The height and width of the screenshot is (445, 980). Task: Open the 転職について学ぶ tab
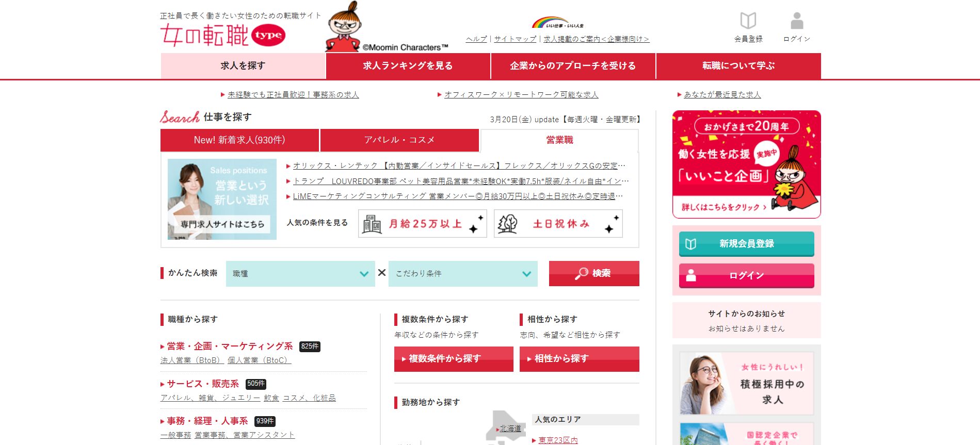pos(738,66)
